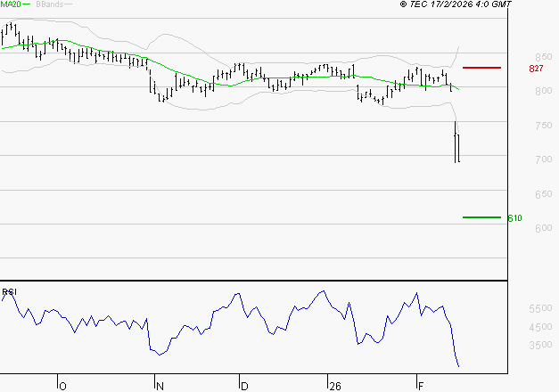Click the BBands legend label

tap(50, 4)
